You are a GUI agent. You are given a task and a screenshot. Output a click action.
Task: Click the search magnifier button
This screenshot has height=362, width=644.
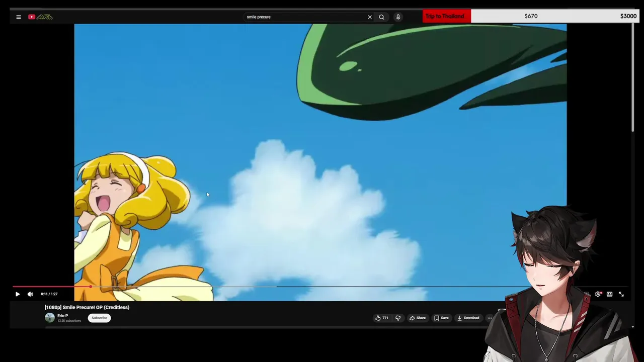click(x=382, y=17)
